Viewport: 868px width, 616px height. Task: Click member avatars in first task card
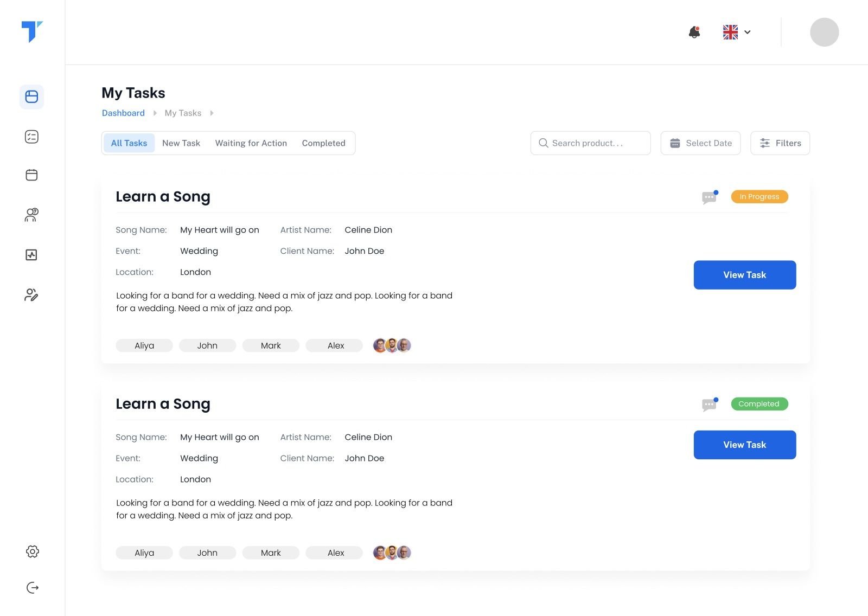(x=392, y=345)
